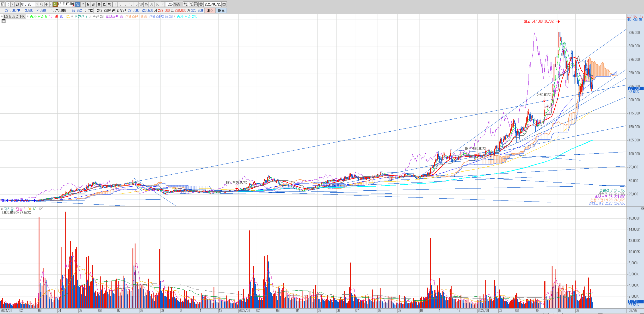This screenshot has height=314, width=644.
Task: Click the 기준선 26 legend label
Action: tap(96, 17)
